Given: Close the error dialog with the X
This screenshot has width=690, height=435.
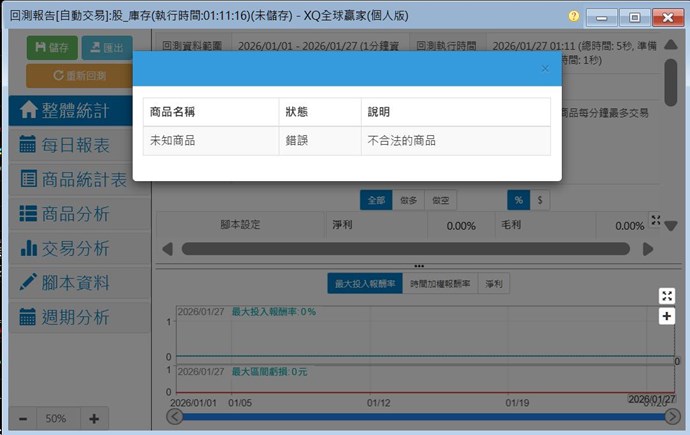Looking at the screenshot, I should tap(545, 69).
